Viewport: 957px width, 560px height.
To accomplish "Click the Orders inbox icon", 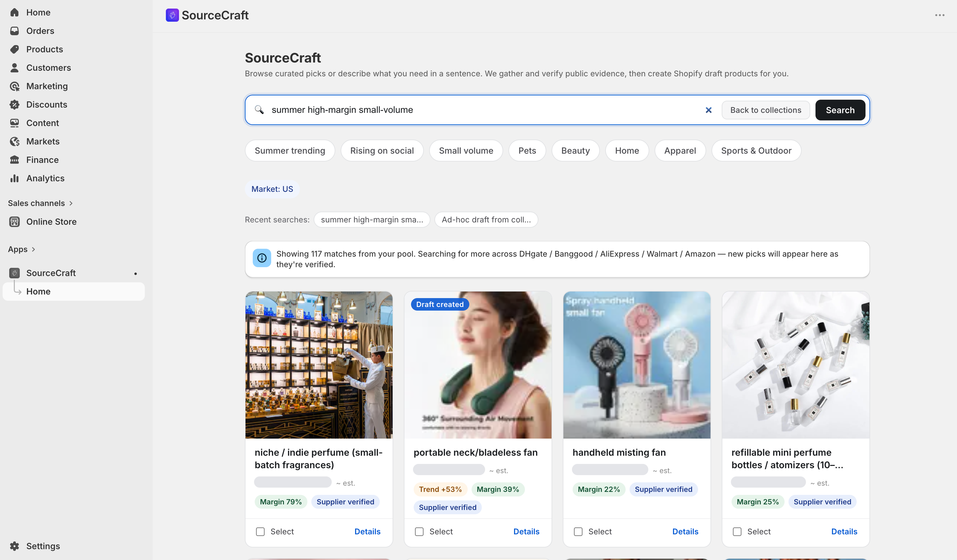I will tap(14, 31).
